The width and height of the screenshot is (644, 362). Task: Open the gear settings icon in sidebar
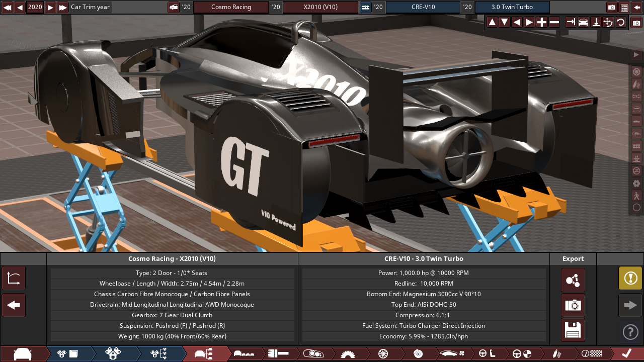coord(636,184)
